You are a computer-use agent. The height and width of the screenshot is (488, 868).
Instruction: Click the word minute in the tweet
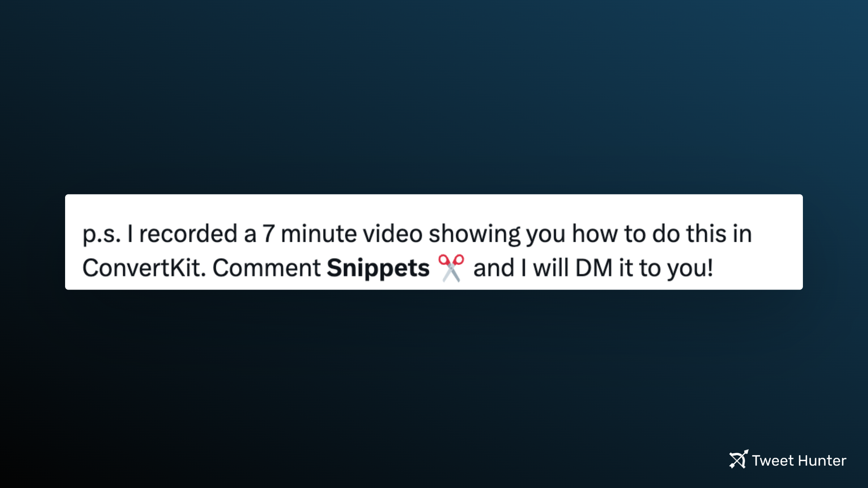click(319, 234)
